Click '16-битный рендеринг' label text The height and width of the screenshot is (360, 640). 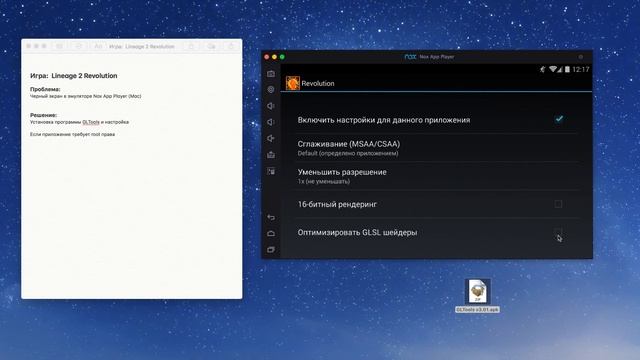point(337,204)
